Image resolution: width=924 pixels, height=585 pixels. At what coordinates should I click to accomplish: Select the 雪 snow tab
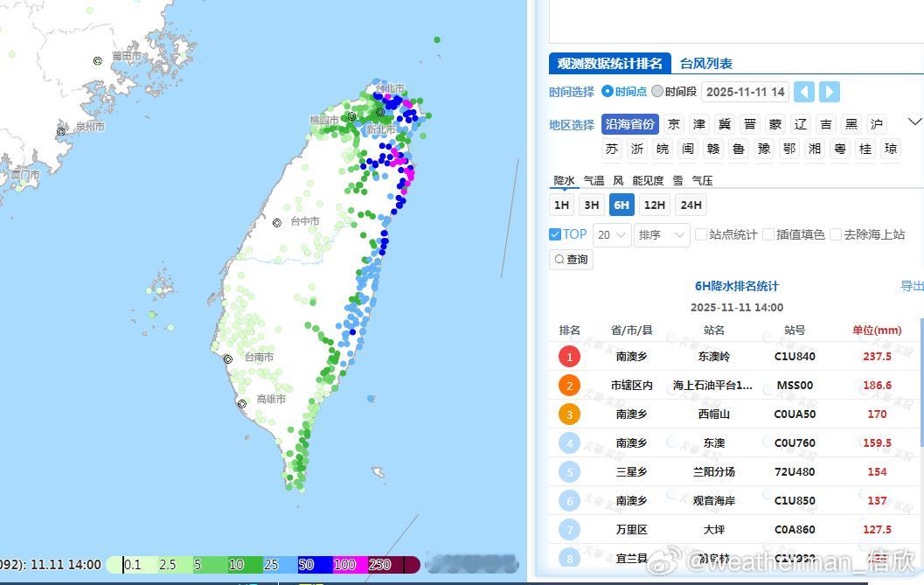(x=678, y=180)
